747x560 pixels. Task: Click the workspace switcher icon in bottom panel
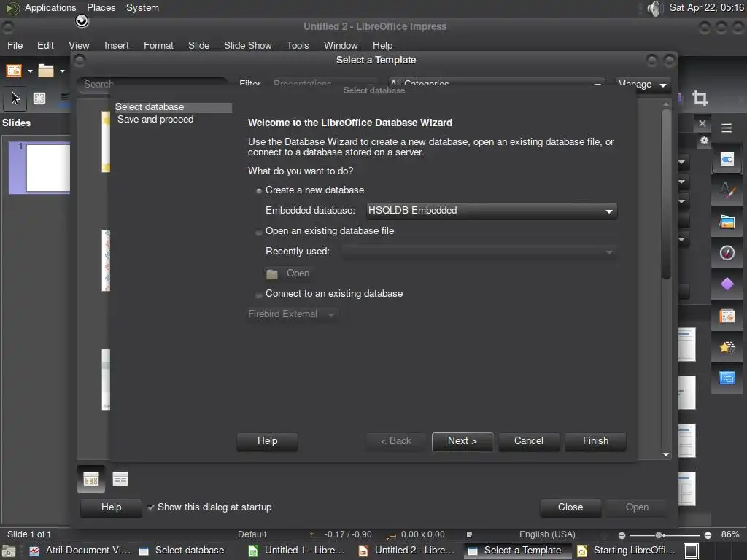pos(691,551)
